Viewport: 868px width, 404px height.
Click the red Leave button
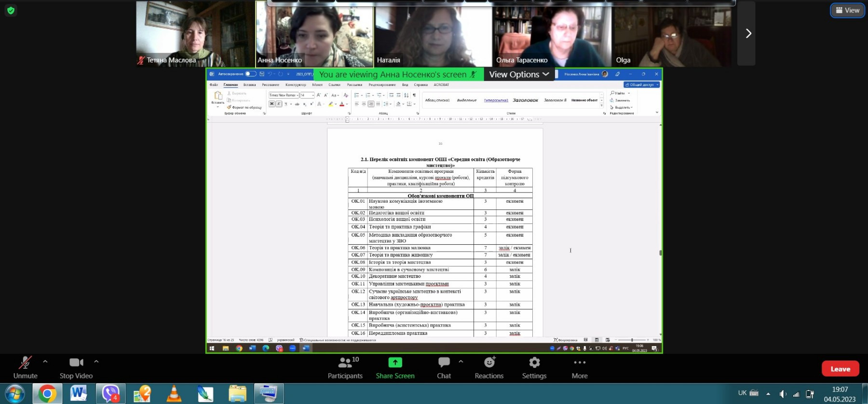[x=841, y=369]
